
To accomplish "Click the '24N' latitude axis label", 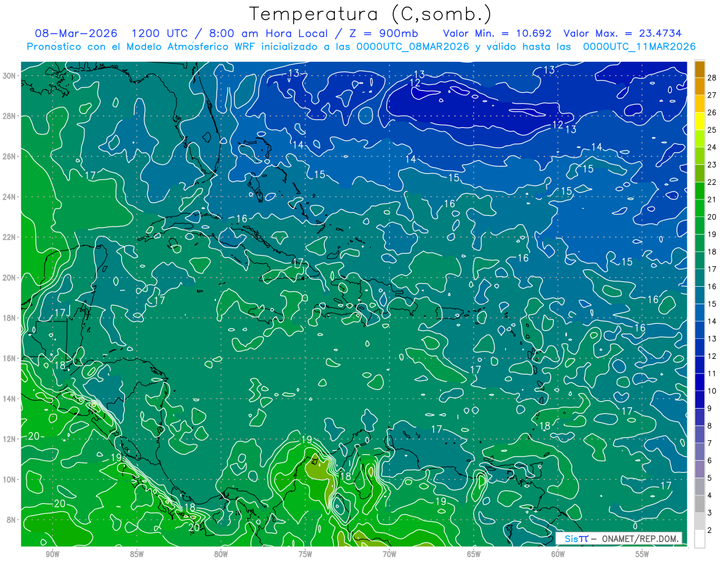I will click(10, 197).
